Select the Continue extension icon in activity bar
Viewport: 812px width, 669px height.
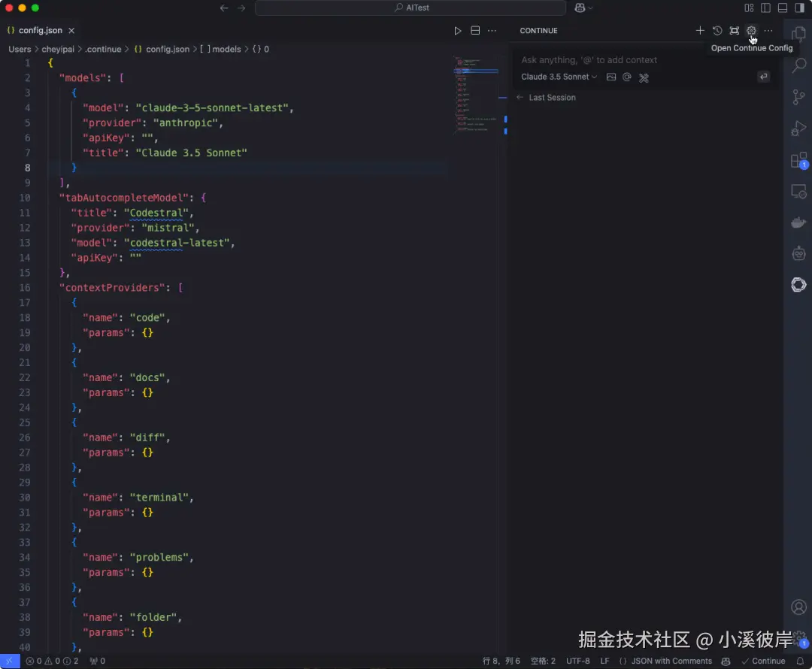798,284
